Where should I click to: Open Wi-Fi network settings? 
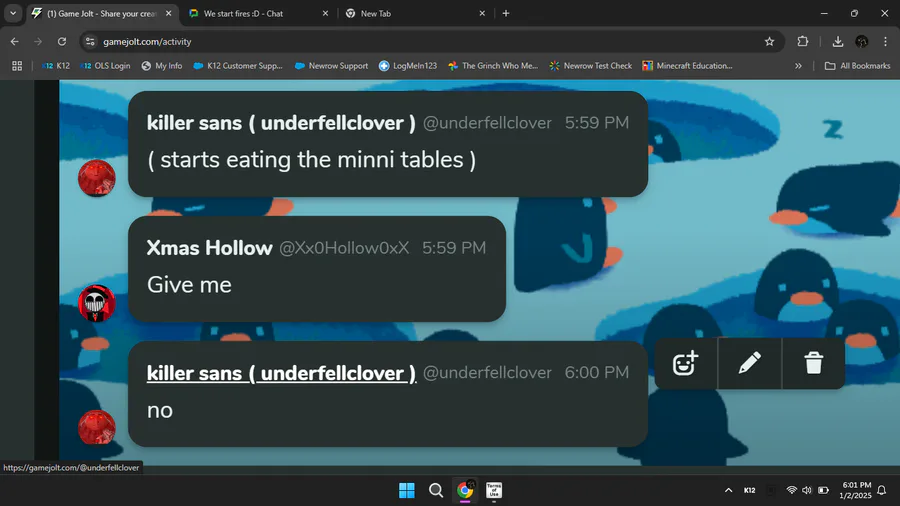(x=792, y=491)
